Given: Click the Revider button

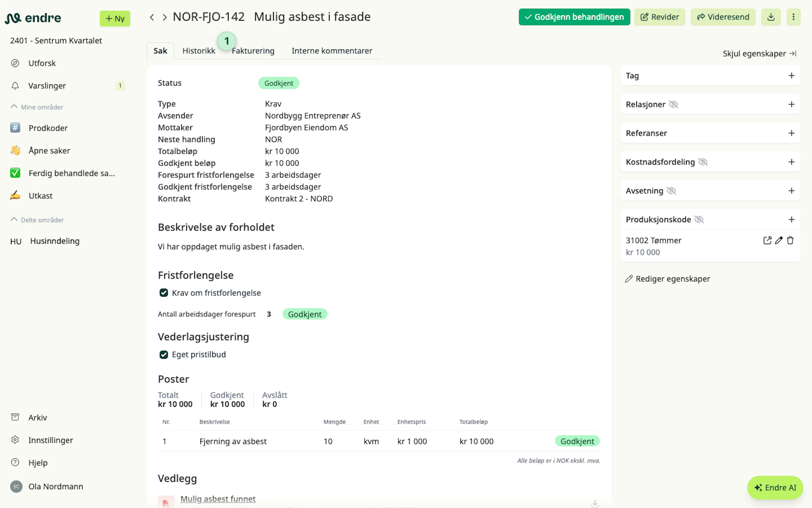Looking at the screenshot, I should [659, 17].
